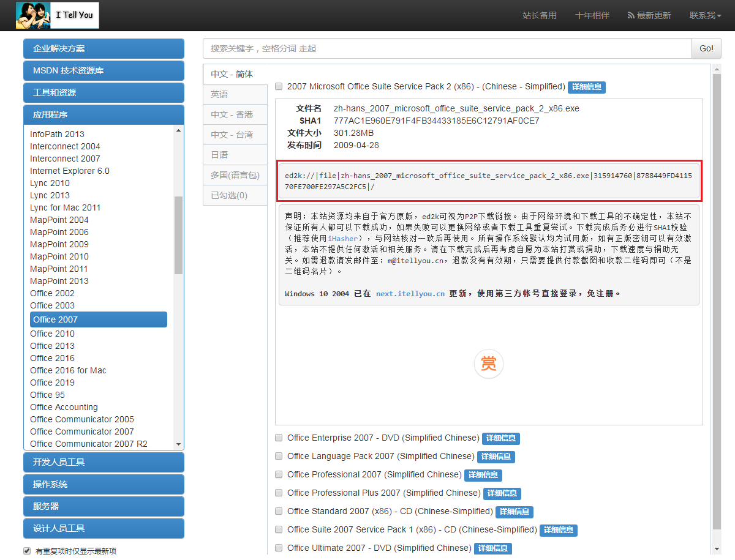Image resolution: width=735 pixels, height=560 pixels.
Task: Click 详细信息 for Office Language Pack 2007
Action: [496, 457]
